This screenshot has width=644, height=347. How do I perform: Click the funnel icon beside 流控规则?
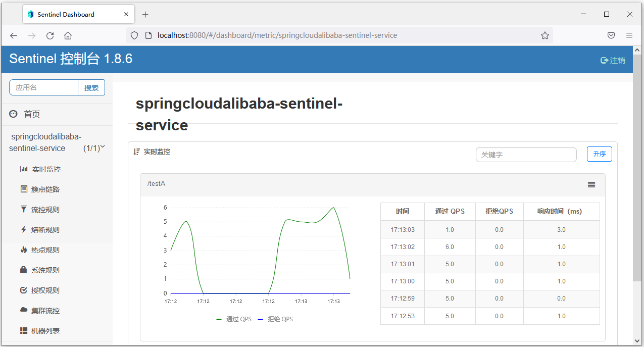[23, 209]
